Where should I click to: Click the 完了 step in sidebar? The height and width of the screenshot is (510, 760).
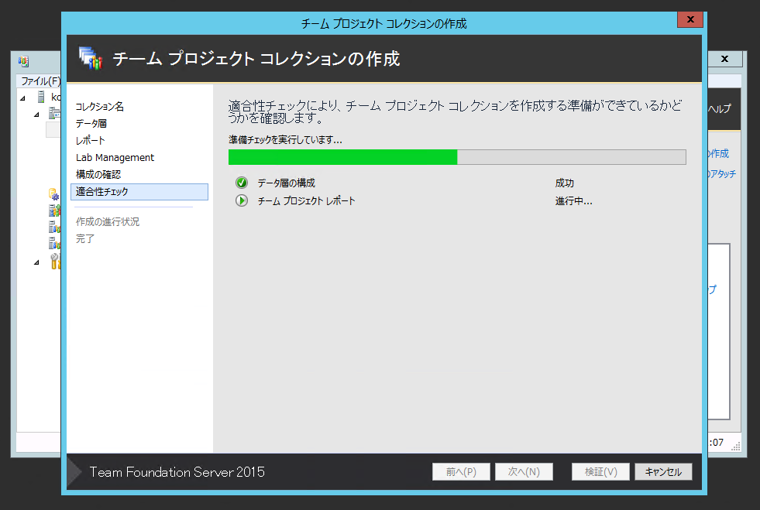(85, 239)
